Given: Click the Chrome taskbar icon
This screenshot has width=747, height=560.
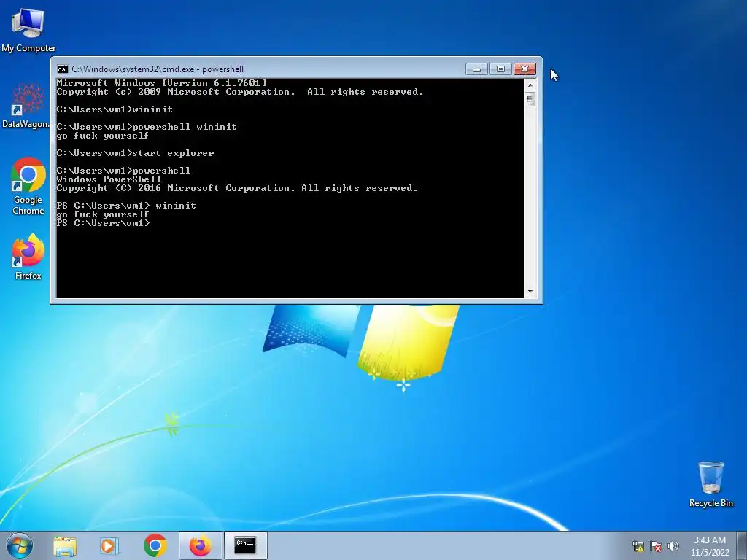Looking at the screenshot, I should tap(155, 546).
